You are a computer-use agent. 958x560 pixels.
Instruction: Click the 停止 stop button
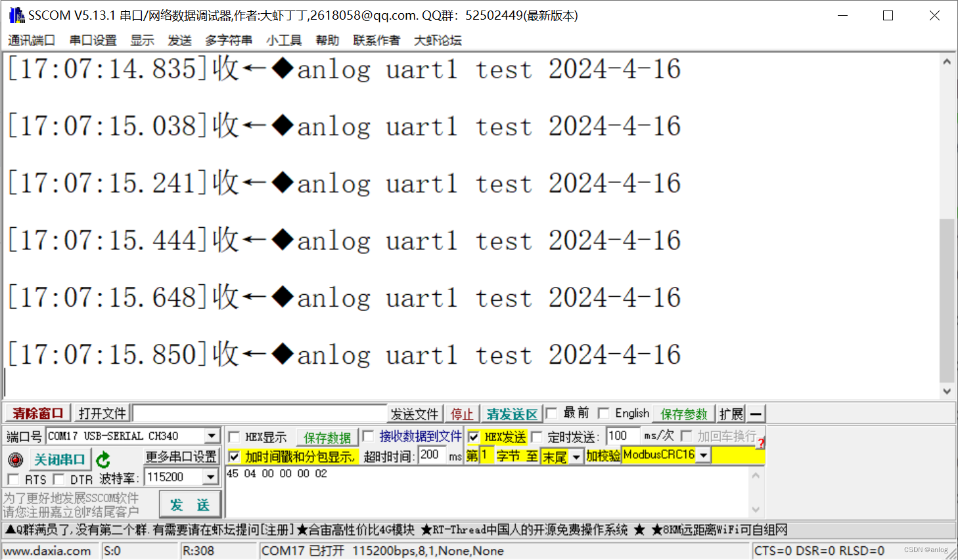(x=463, y=414)
